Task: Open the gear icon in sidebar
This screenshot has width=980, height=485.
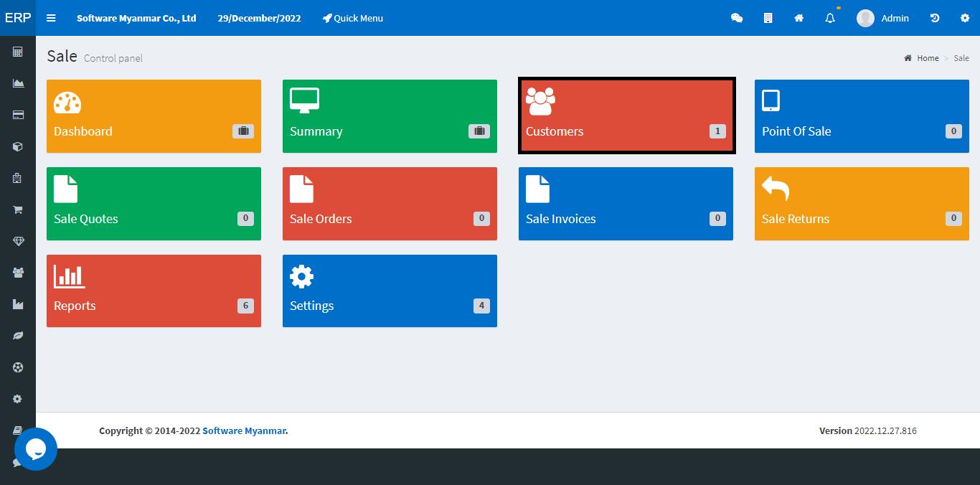Action: (18, 399)
